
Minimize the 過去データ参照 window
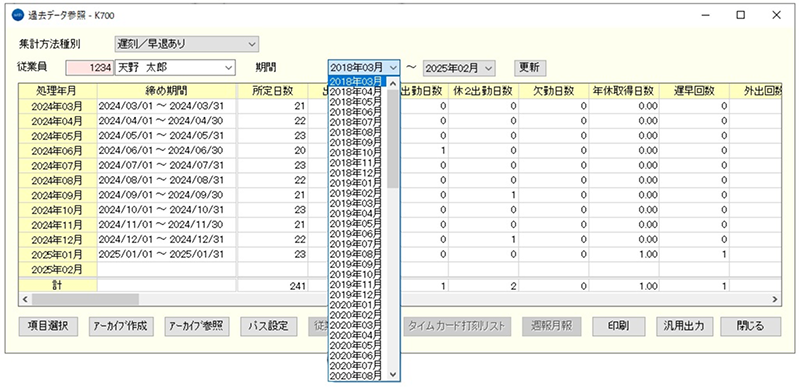coord(706,15)
